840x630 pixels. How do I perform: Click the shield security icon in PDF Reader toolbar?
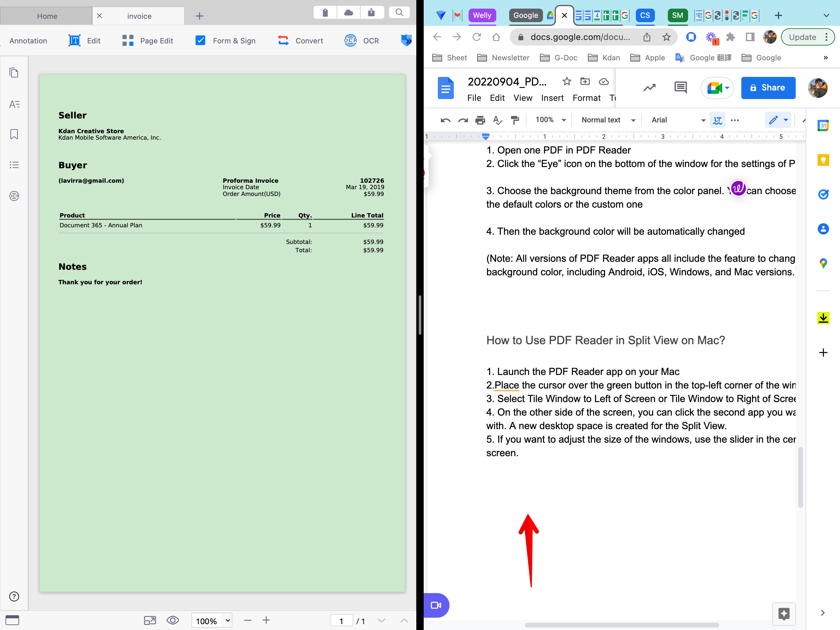[x=406, y=40]
